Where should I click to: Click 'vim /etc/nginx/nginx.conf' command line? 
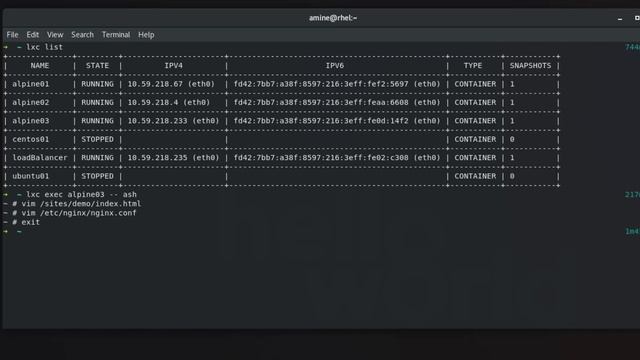coord(79,213)
